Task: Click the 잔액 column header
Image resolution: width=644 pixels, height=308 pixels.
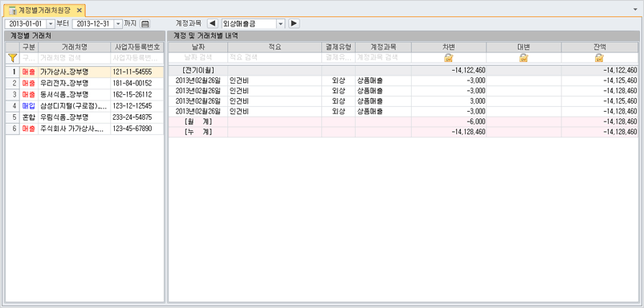Action: click(x=600, y=47)
